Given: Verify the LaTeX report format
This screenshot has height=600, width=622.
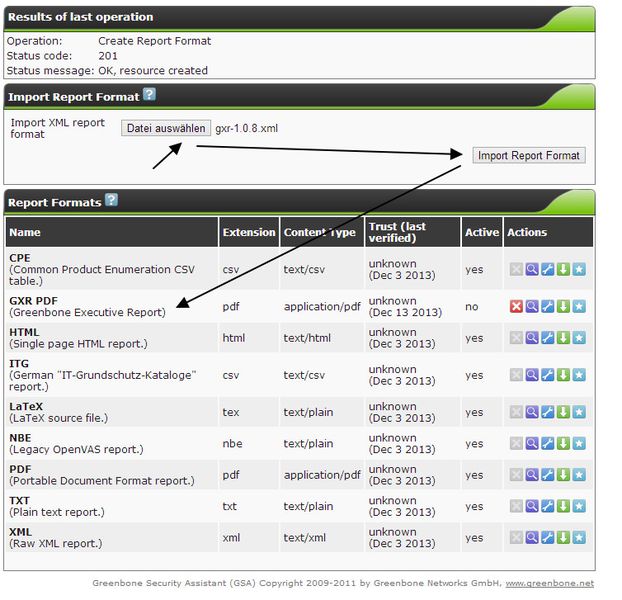Looking at the screenshot, I should pyautogui.click(x=579, y=412).
